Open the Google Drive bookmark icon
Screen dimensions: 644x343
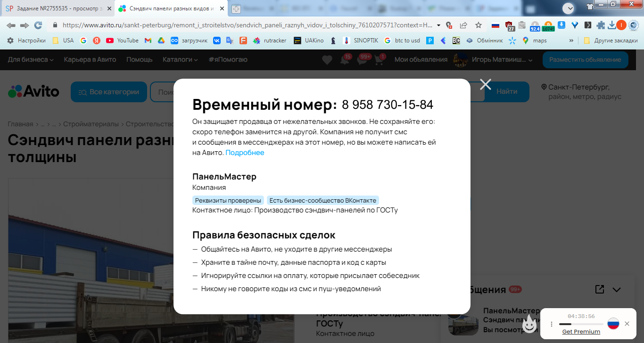pos(161,41)
